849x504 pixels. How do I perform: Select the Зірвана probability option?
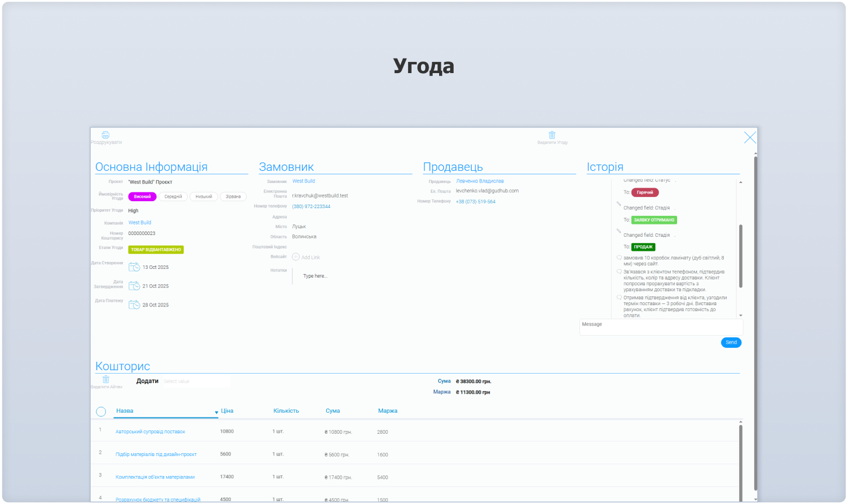point(233,196)
